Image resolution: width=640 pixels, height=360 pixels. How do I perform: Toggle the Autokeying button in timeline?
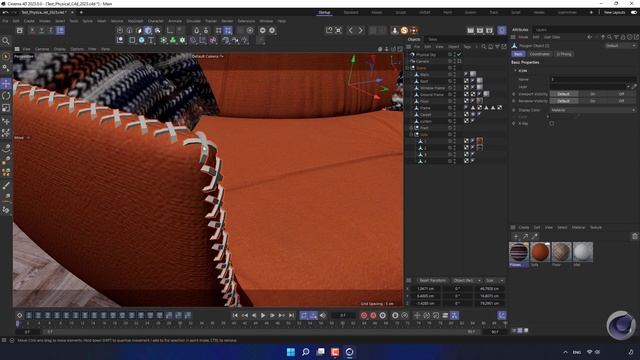(x=373, y=316)
